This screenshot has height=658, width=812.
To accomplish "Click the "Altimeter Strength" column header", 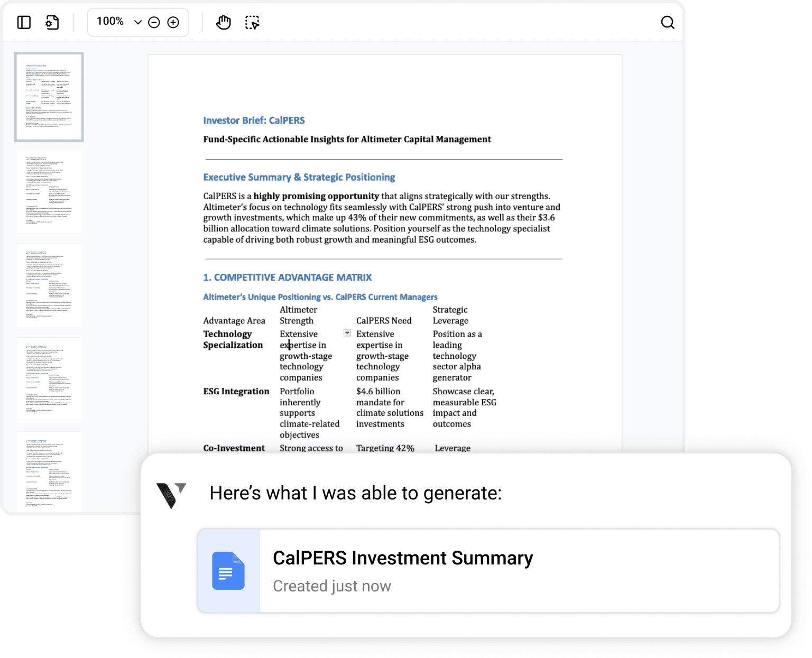I will click(299, 315).
